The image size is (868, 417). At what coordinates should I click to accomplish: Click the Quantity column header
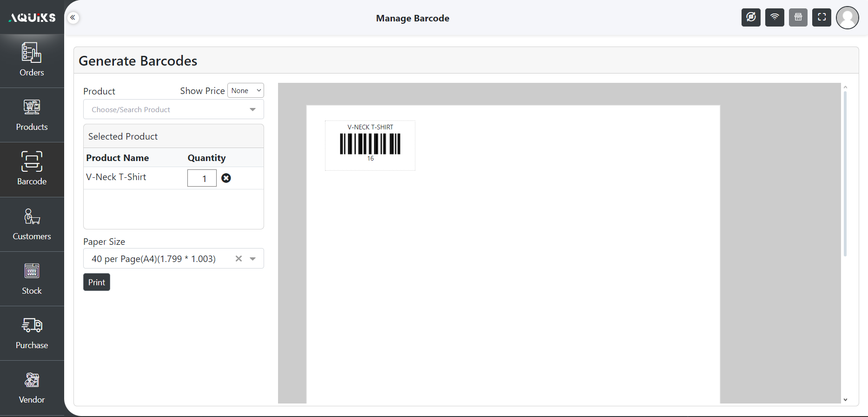206,158
